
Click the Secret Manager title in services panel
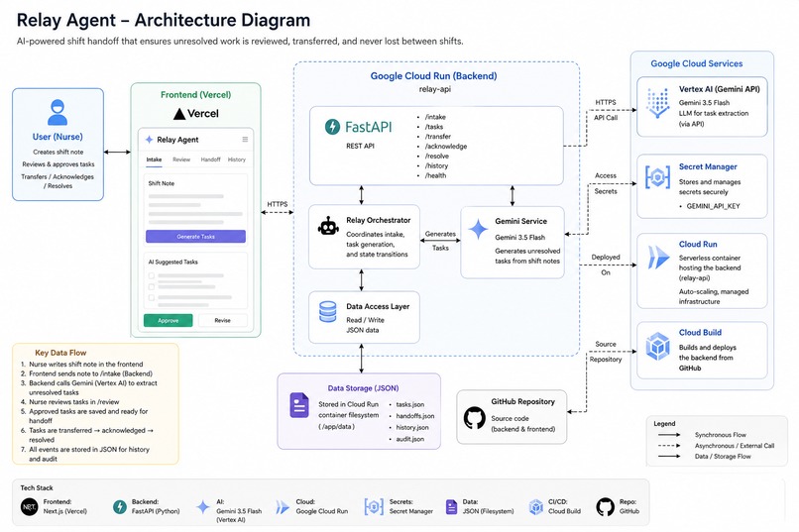tap(708, 166)
